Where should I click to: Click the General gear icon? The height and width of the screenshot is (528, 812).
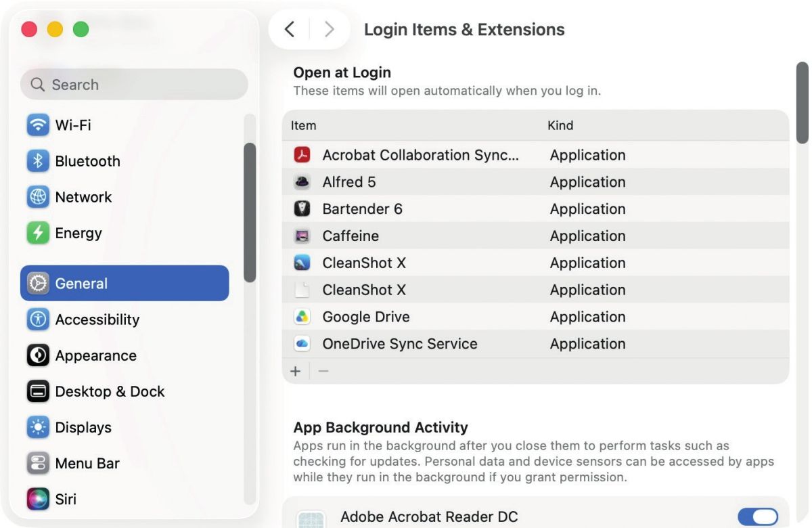point(38,283)
